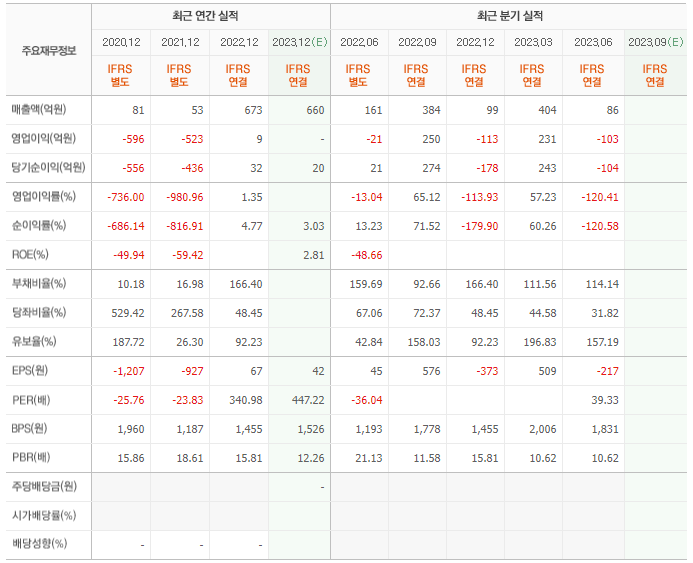Select the 447.22 PER value
This screenshot has width=693, height=563.
(x=308, y=400)
